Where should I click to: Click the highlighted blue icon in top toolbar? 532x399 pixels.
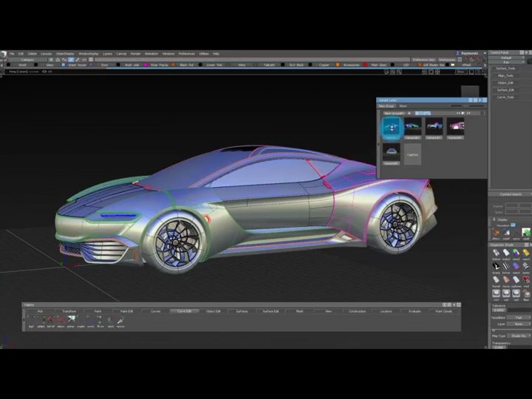[71, 59]
